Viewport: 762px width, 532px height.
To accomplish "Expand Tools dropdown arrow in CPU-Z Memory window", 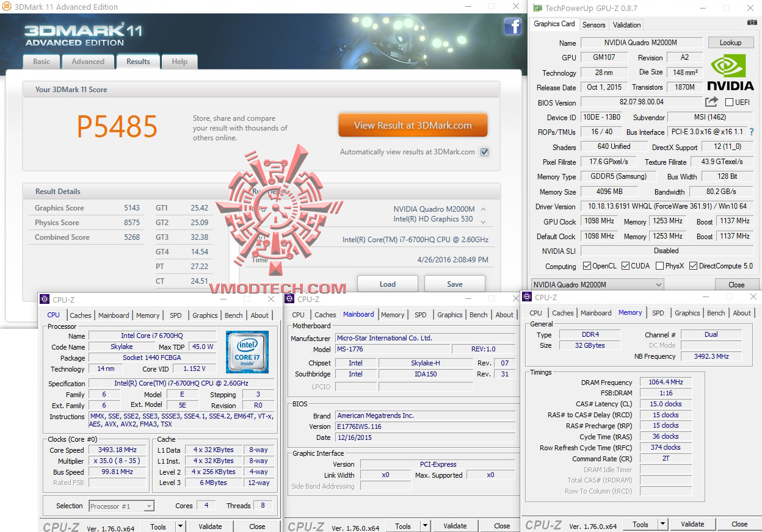I will coord(662,524).
